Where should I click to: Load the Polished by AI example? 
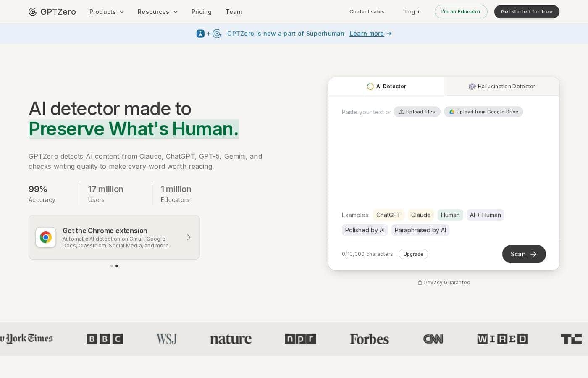365,230
